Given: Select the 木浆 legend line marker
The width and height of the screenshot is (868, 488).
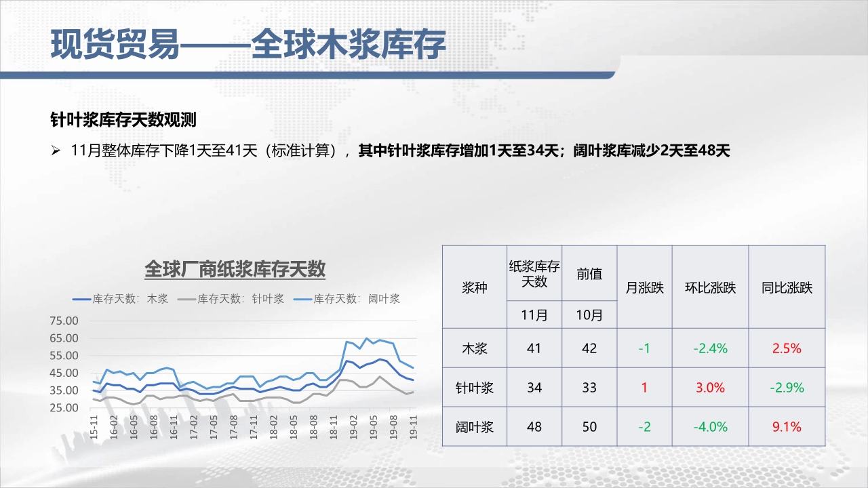Looking at the screenshot, I should pyautogui.click(x=81, y=298).
